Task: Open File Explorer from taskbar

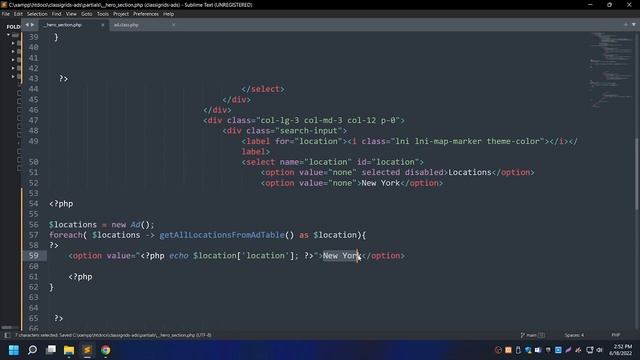Action: pos(69,350)
